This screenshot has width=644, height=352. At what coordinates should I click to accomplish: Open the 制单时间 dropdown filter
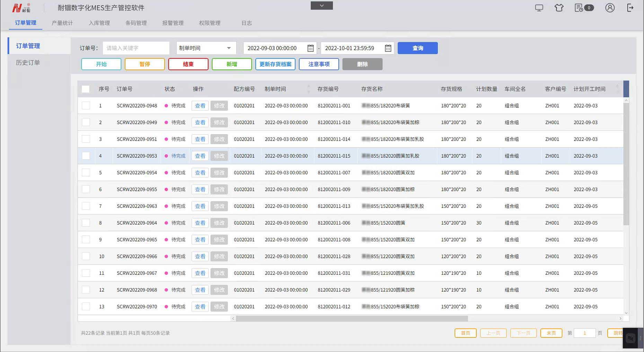pyautogui.click(x=206, y=48)
